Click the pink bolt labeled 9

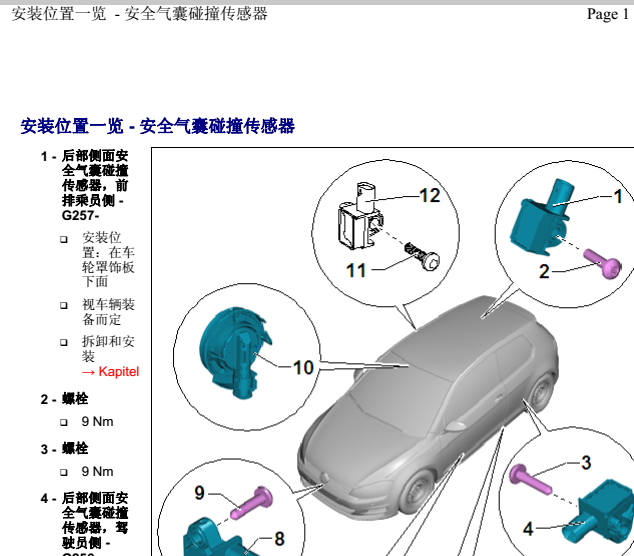[x=252, y=503]
